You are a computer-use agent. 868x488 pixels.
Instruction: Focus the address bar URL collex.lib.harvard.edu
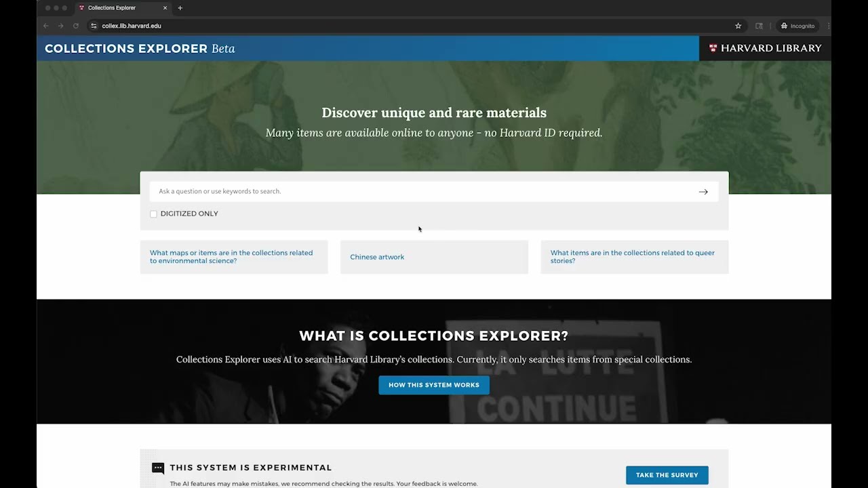pos(132,26)
